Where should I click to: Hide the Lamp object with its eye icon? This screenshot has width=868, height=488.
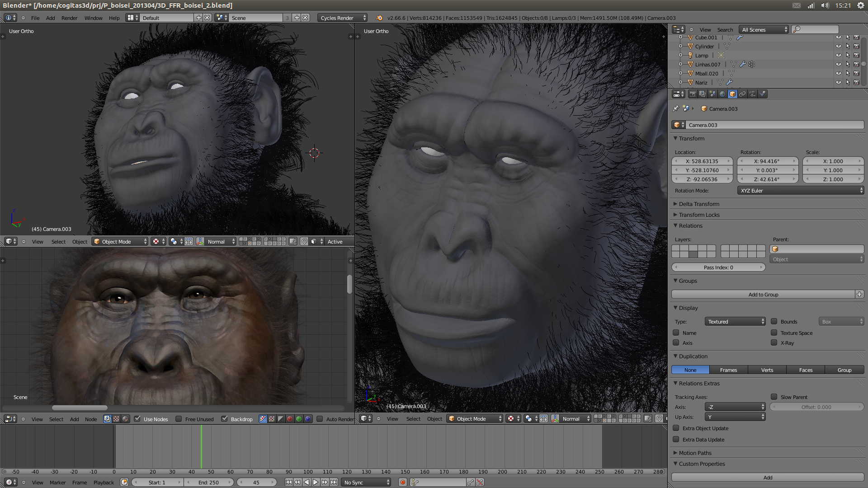pyautogui.click(x=838, y=55)
